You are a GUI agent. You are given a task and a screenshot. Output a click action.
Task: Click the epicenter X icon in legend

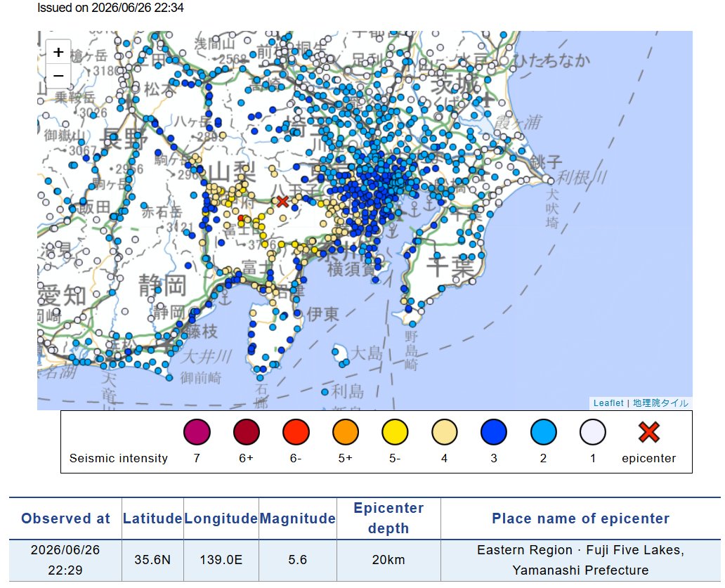[648, 432]
